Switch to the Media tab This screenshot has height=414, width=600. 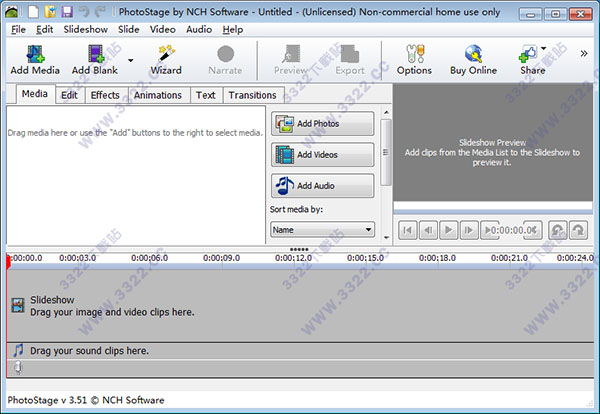[35, 94]
